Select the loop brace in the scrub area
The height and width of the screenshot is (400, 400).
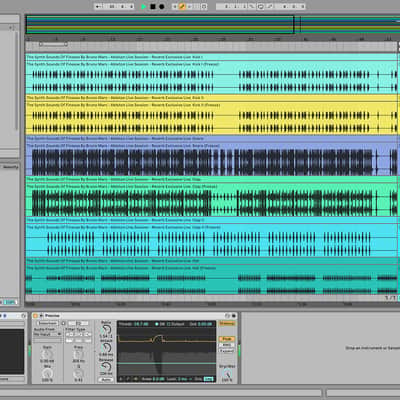53,44
